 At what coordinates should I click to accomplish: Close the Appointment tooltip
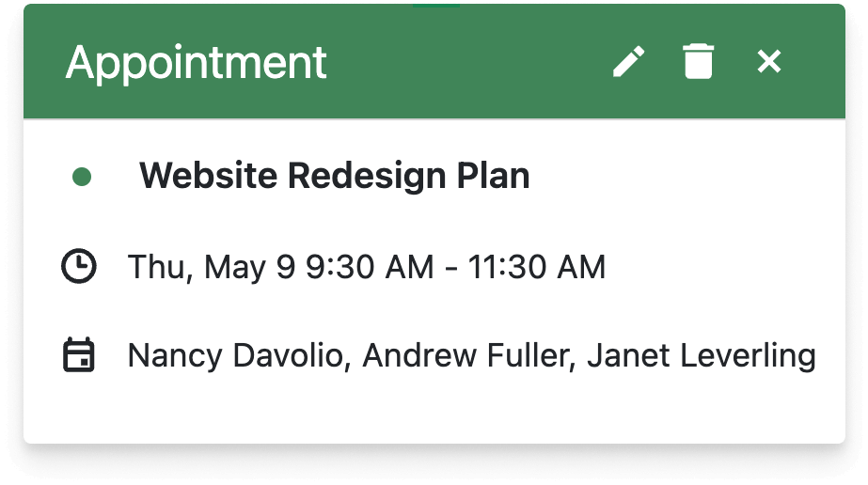tap(769, 62)
